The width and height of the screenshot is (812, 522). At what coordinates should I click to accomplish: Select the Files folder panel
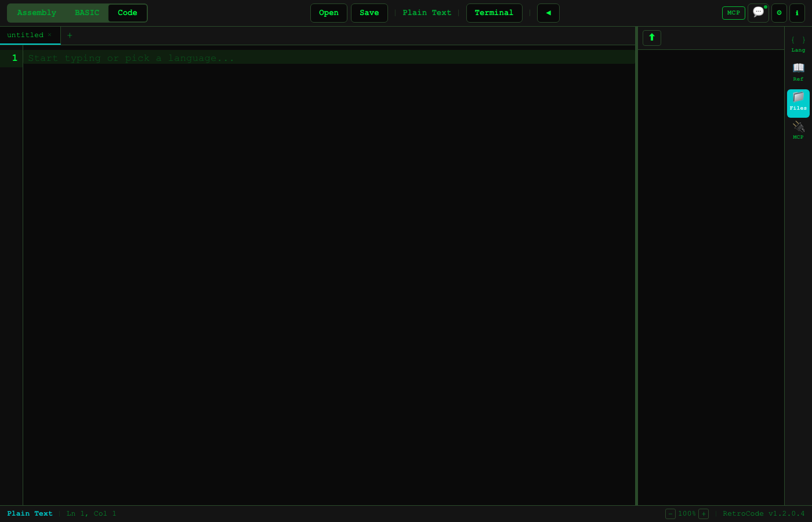(x=798, y=101)
